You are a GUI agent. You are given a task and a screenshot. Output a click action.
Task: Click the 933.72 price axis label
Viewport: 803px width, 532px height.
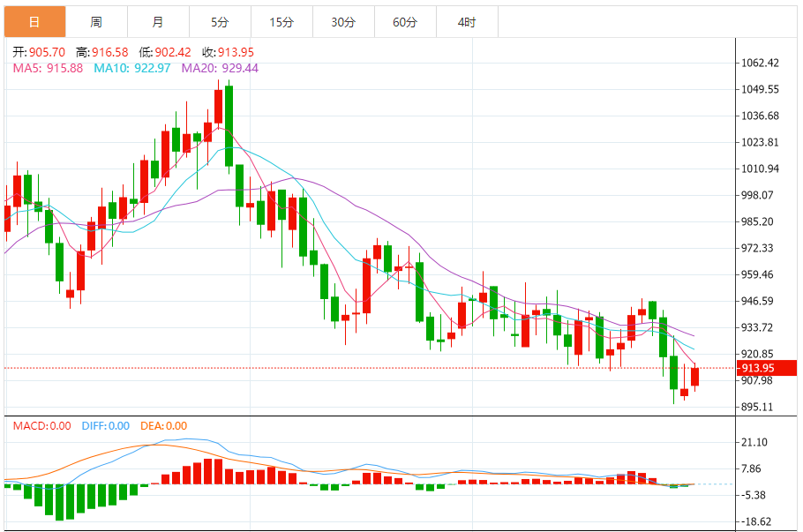pos(757,327)
